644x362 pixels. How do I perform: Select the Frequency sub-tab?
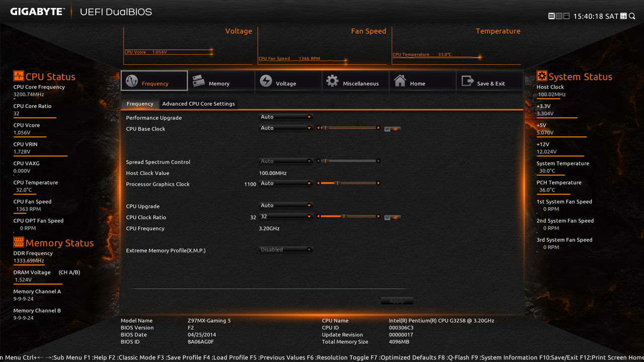point(140,104)
